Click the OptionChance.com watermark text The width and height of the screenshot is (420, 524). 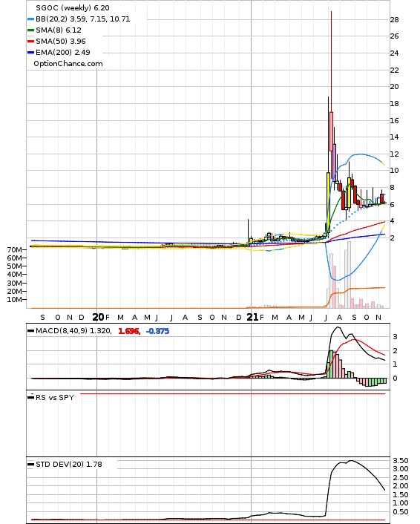click(68, 64)
